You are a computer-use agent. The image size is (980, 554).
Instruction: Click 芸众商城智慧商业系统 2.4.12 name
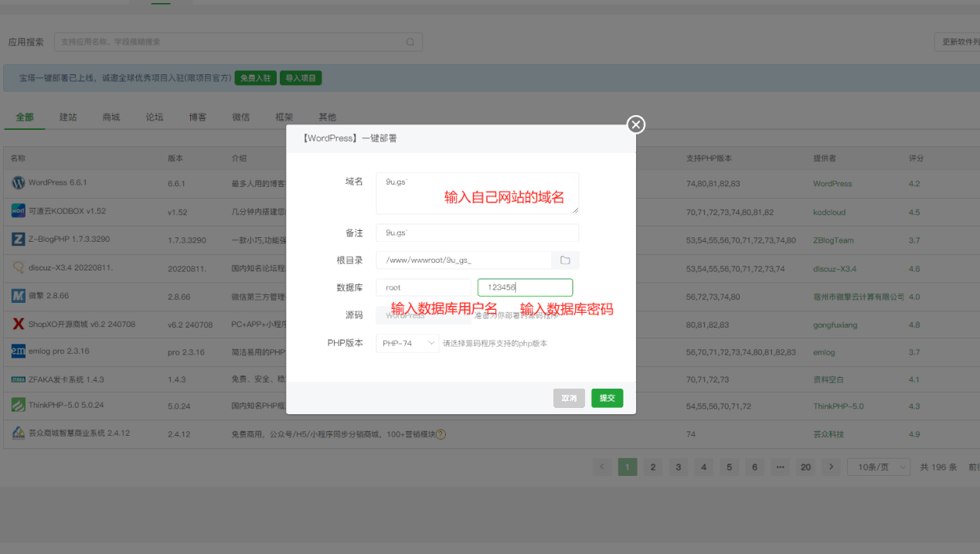pos(79,433)
